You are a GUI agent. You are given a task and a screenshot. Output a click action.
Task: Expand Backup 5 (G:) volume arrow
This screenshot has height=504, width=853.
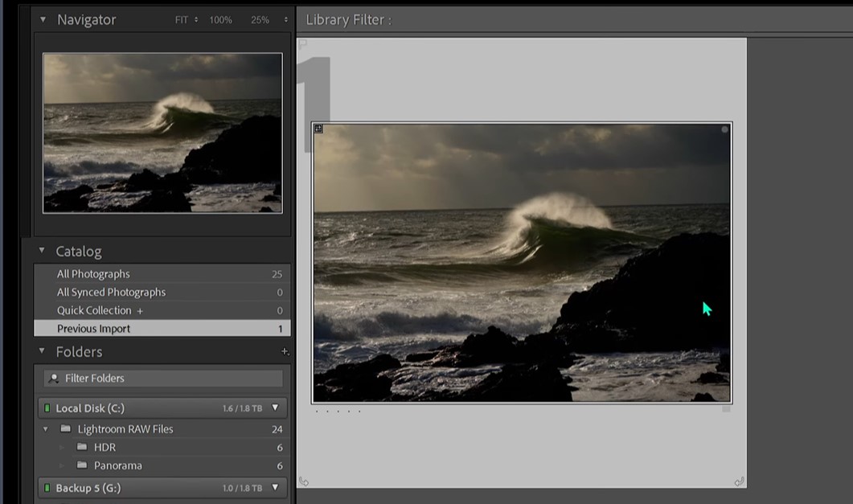[x=275, y=488]
